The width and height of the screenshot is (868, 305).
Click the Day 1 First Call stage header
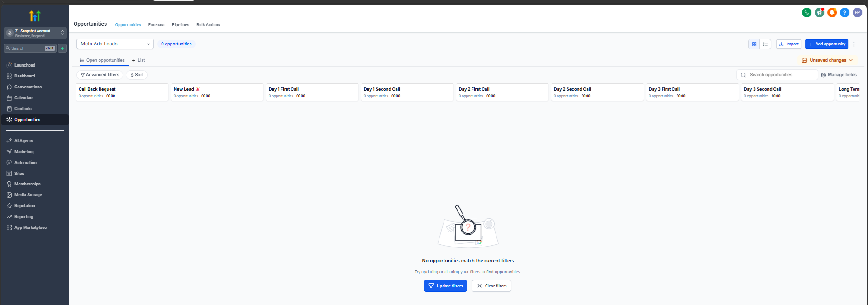[312, 92]
